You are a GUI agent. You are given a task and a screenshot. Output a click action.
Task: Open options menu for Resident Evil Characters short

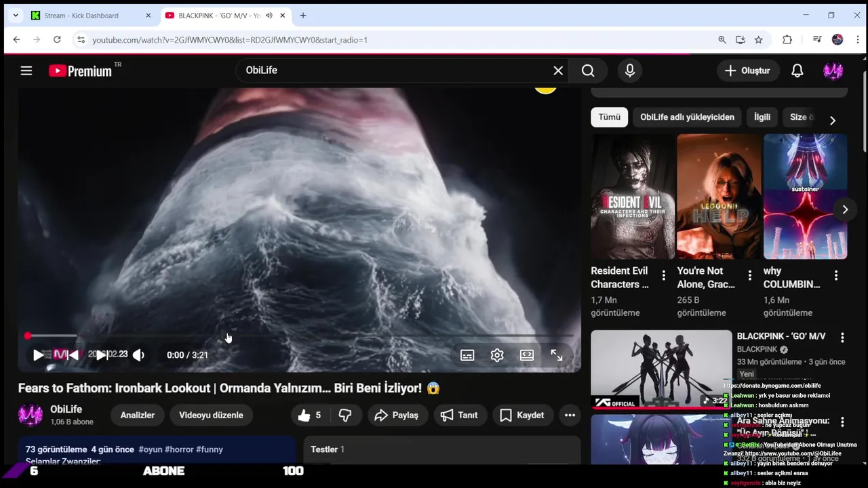663,275
